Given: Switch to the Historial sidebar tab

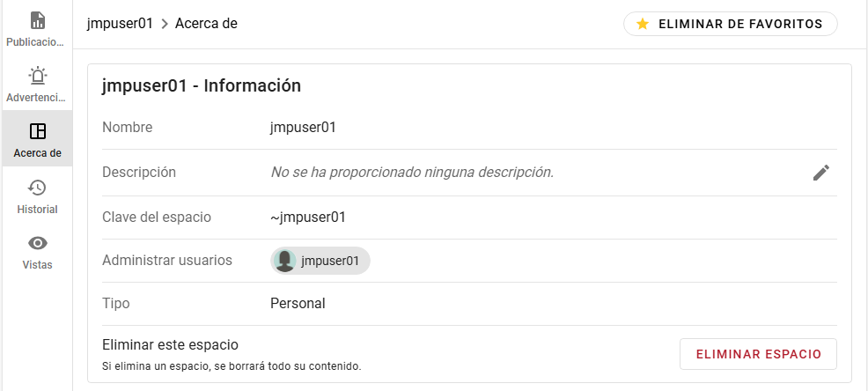Looking at the screenshot, I should point(37,210).
